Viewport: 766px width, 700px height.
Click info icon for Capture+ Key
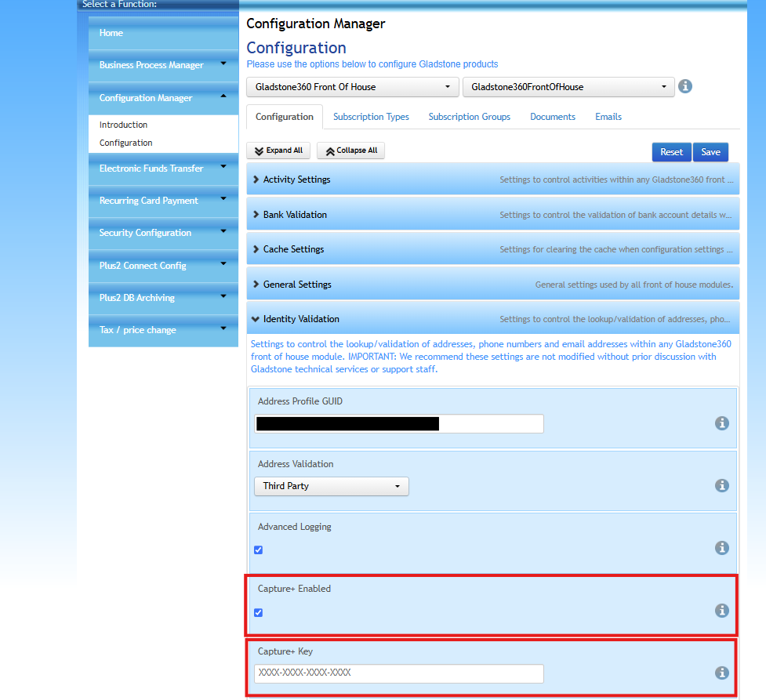coord(721,673)
